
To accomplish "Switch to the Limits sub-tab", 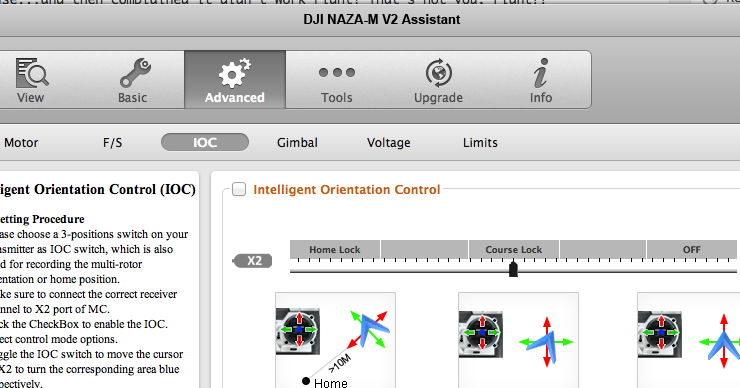I will coord(480,143).
